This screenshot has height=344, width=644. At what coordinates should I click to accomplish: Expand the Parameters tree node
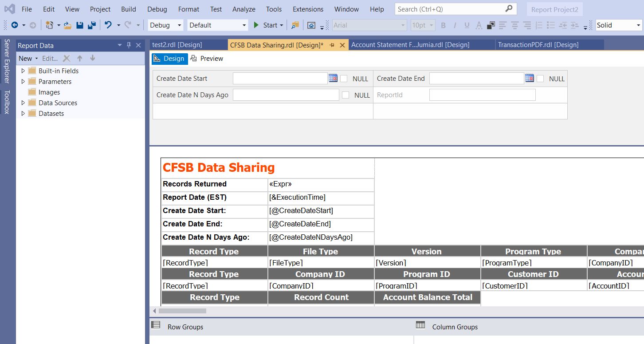(x=23, y=81)
